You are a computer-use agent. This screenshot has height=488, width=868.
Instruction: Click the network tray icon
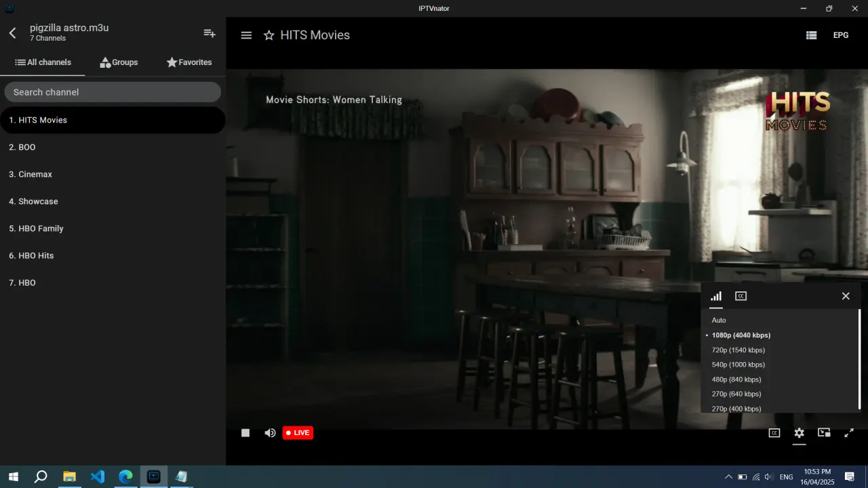(x=756, y=477)
